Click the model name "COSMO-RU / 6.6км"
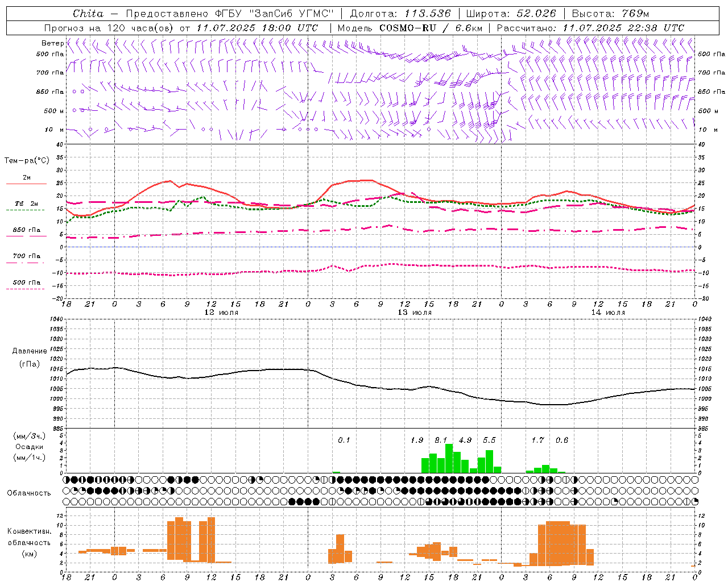The image size is (728, 582). [431, 27]
